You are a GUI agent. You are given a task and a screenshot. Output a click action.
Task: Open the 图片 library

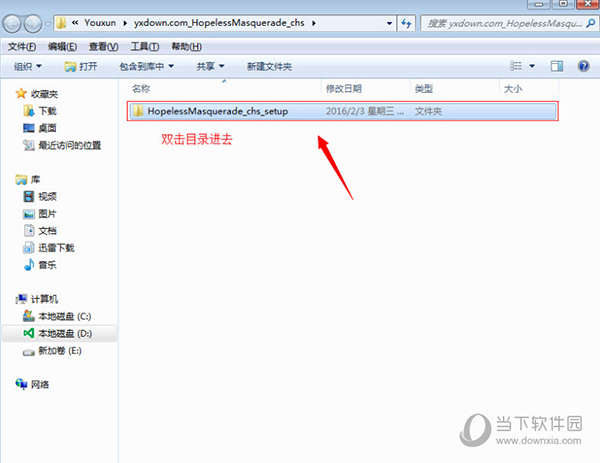pos(47,214)
